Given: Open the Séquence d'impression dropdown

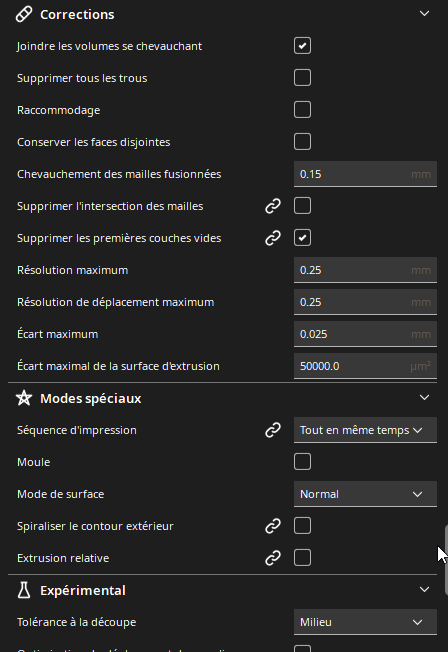Looking at the screenshot, I should pos(365,430).
